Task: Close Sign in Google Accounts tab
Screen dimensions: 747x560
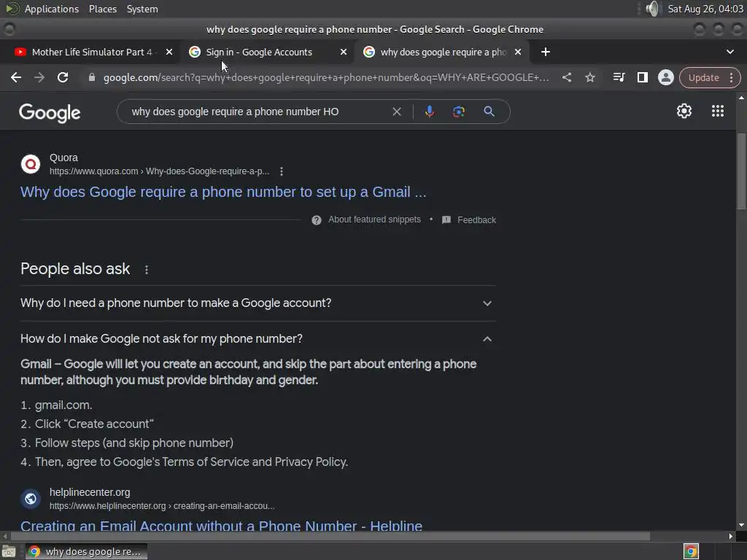Action: pyautogui.click(x=344, y=52)
